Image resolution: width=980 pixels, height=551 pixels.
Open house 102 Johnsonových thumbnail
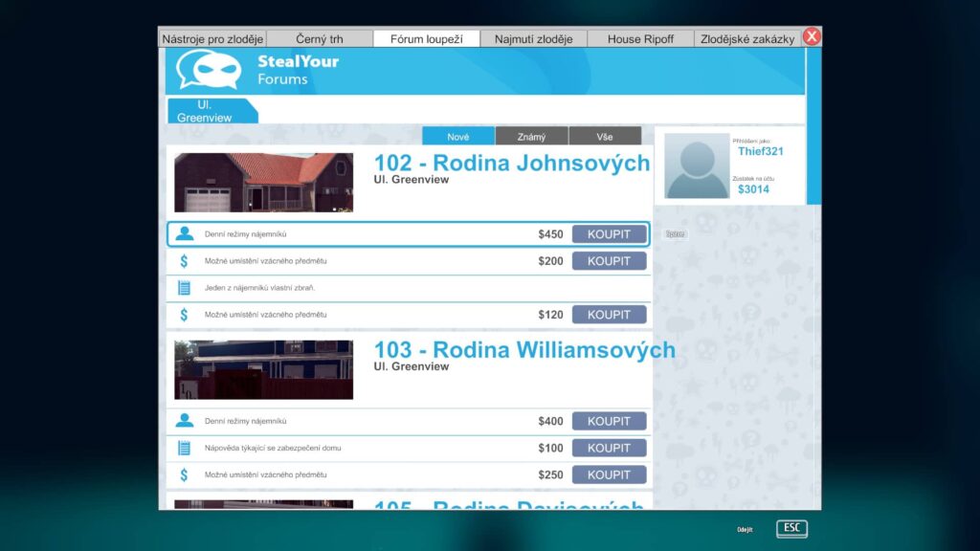(263, 183)
